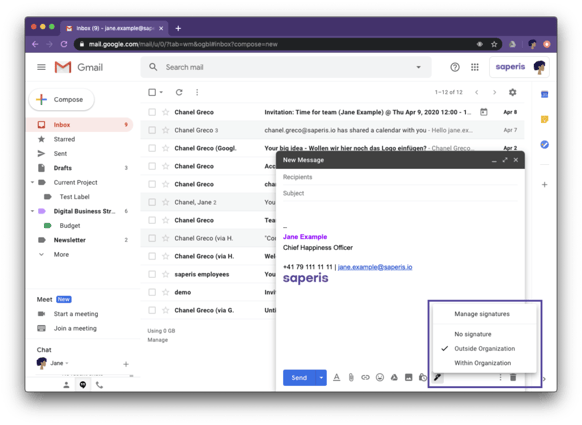582x425 pixels.
Task: Open jane.example@saperis.io link in signature
Action: coord(375,267)
